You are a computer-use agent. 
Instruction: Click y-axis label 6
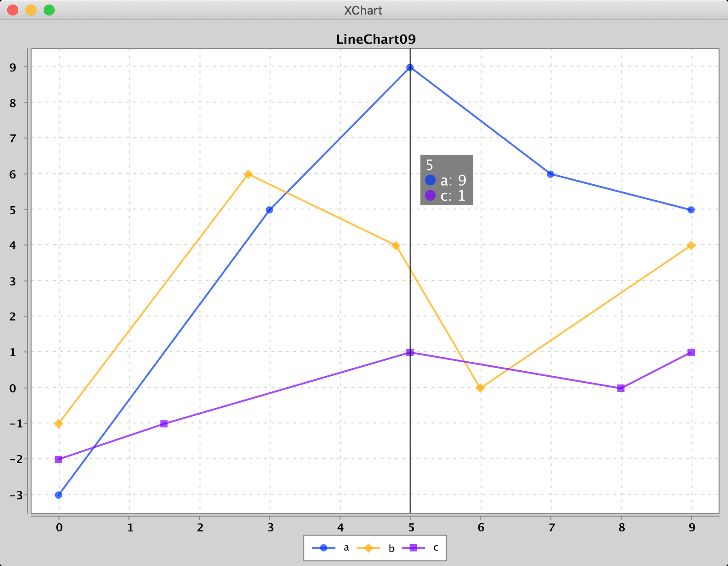coord(13,174)
